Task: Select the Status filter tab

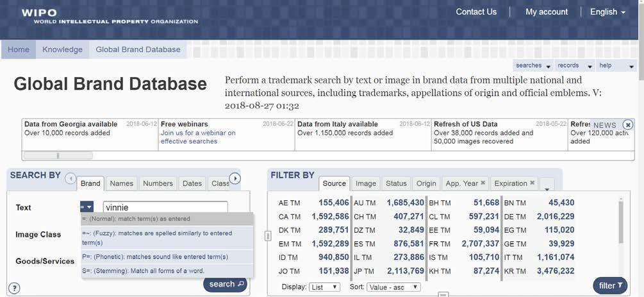Action: click(x=396, y=183)
